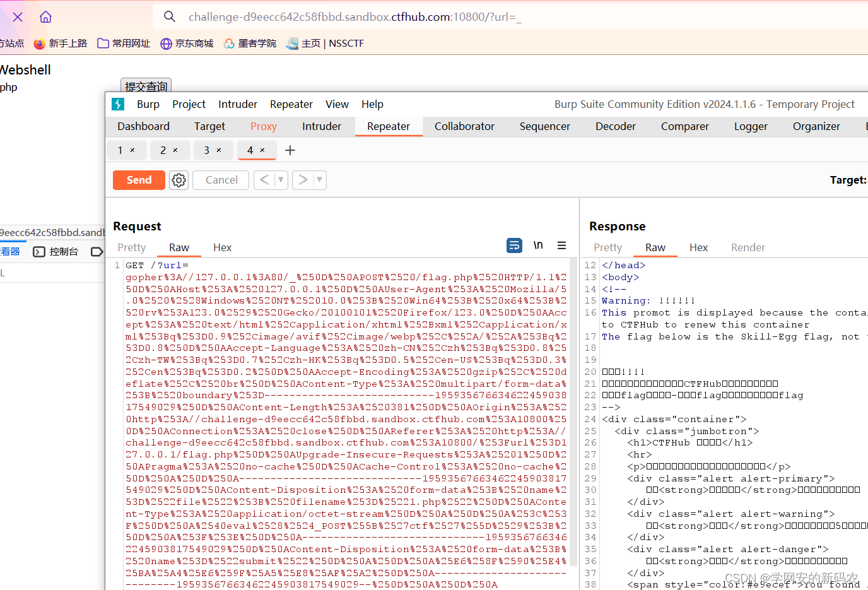
Task: Open previous-history dropdown arrow
Action: (281, 180)
